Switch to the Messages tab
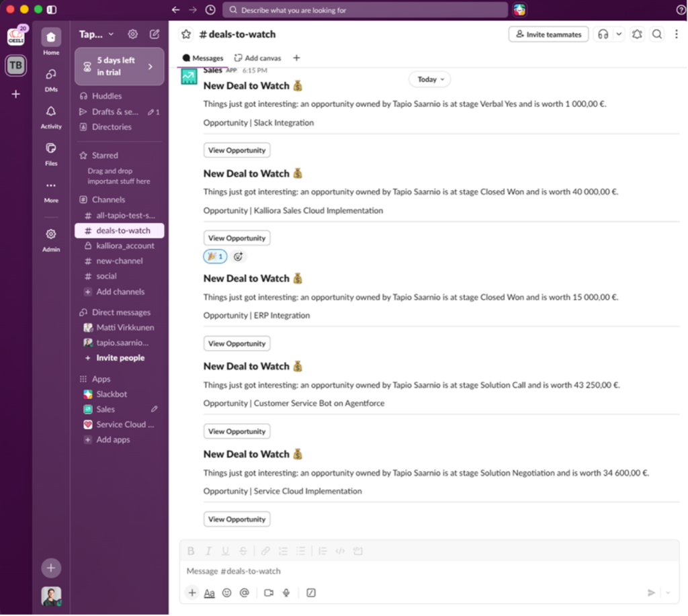 pyautogui.click(x=203, y=58)
